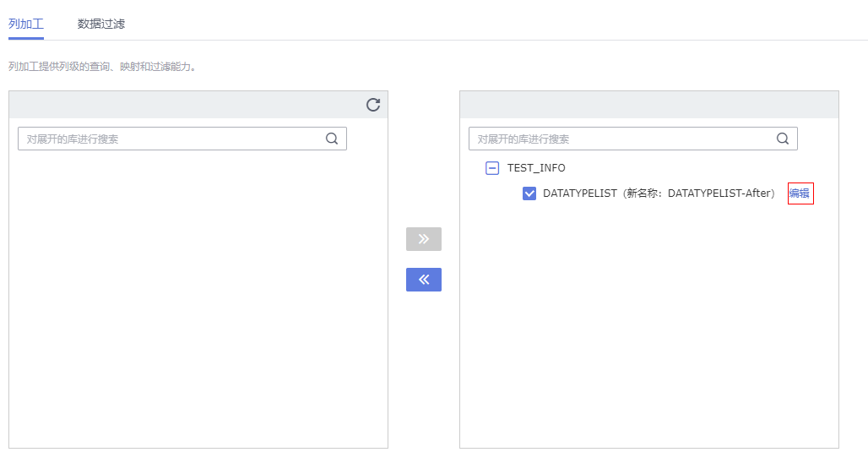Click the 列加工 description text

coord(102,66)
